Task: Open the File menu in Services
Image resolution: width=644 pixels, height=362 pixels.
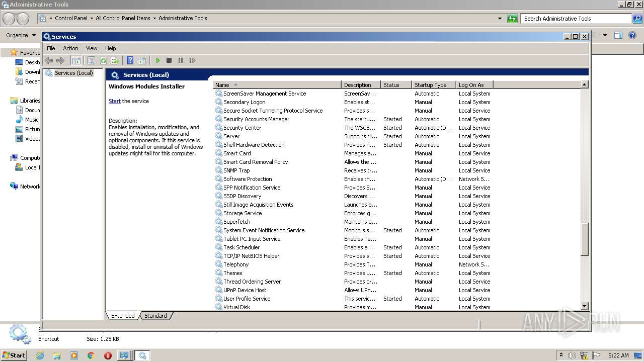Action: (51, 48)
